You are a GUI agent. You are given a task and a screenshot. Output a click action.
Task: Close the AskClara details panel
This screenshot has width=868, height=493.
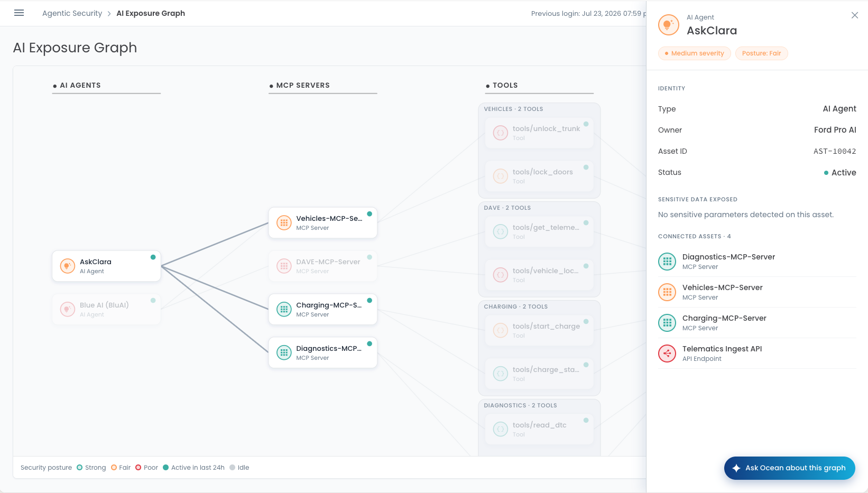click(855, 15)
